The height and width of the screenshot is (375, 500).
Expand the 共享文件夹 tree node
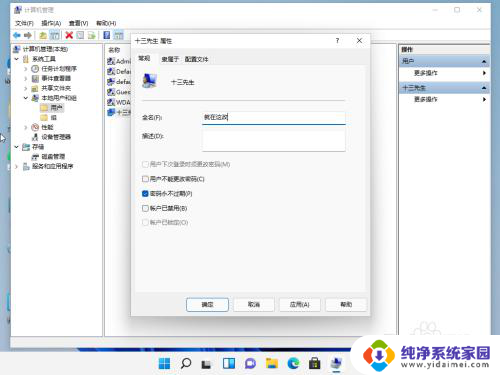tap(26, 88)
